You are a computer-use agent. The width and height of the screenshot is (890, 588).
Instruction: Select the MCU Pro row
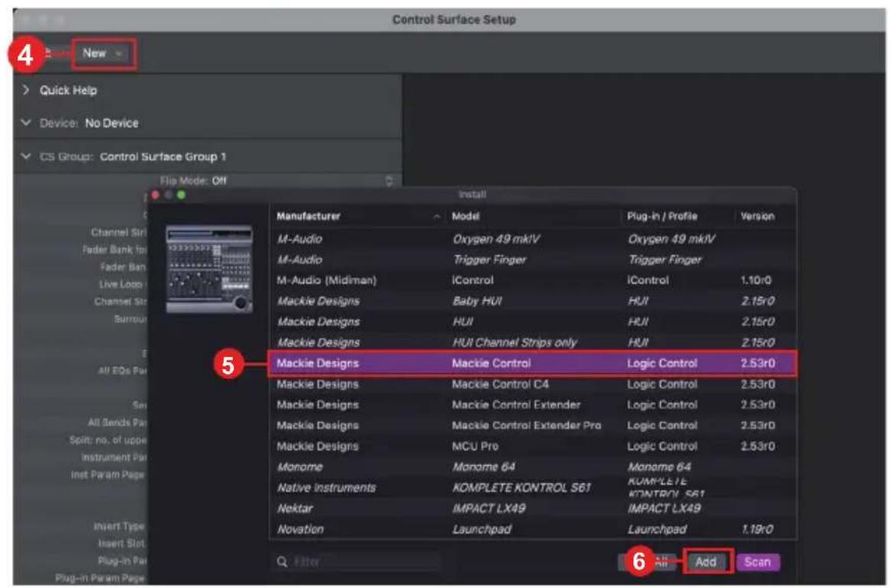(532, 446)
